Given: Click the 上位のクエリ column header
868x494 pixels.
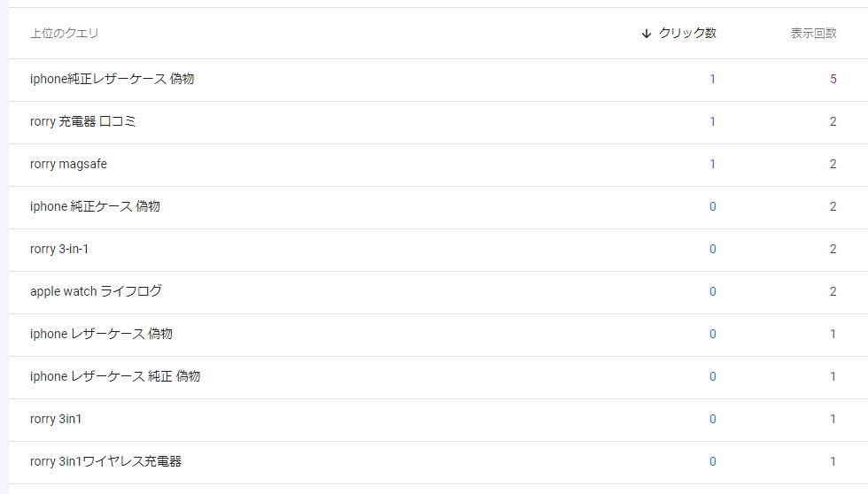Looking at the screenshot, I should click(x=65, y=34).
